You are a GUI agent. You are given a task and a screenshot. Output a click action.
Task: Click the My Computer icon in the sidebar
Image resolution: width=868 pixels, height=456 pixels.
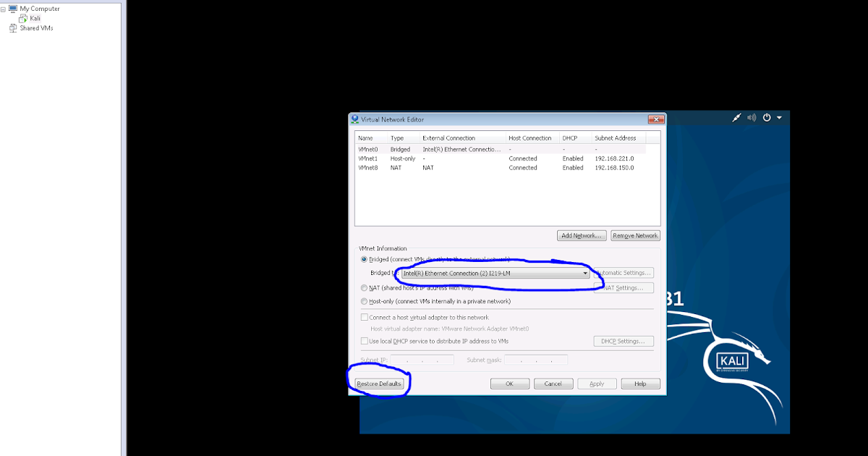(12, 8)
